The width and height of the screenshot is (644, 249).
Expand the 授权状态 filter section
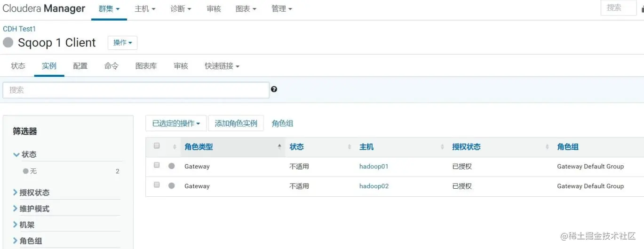coord(31,193)
